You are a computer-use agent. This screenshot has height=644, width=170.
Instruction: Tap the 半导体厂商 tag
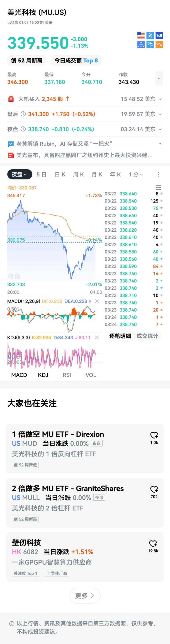[x=57, y=573]
